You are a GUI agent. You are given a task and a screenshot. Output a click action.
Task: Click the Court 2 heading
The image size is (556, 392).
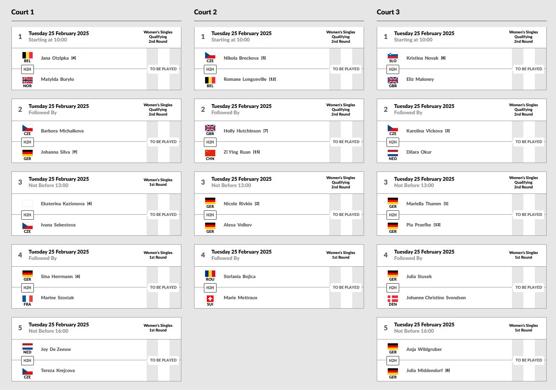tap(206, 12)
